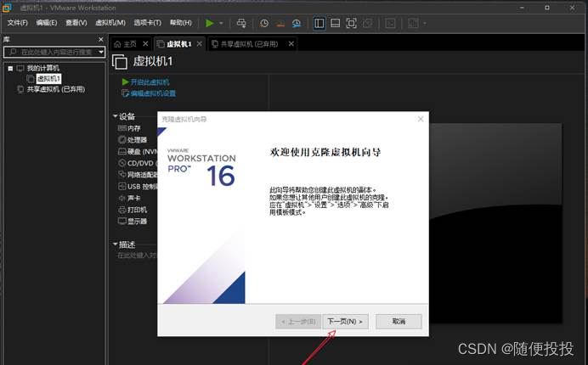Click the 开启此虚拟机 link
The width and height of the screenshot is (588, 365).
pyautogui.click(x=150, y=82)
